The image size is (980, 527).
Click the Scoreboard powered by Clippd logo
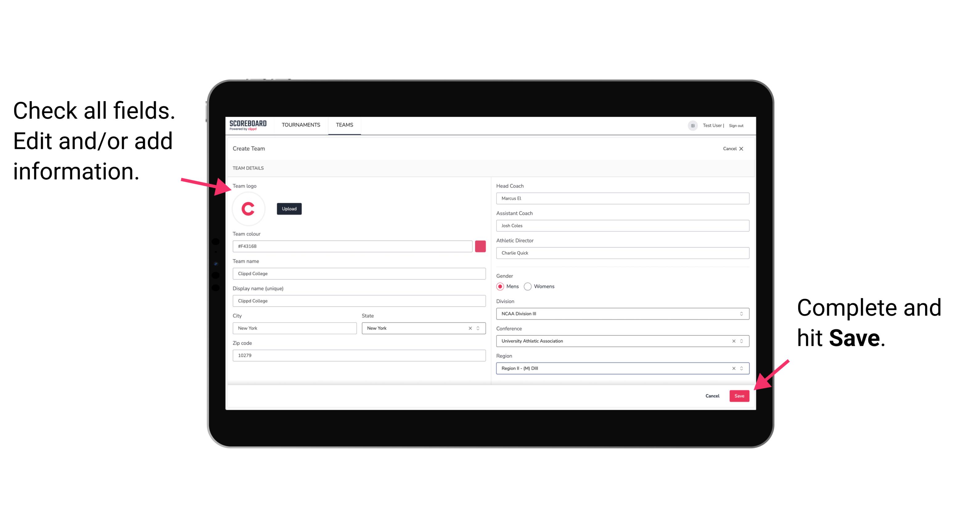coord(248,125)
